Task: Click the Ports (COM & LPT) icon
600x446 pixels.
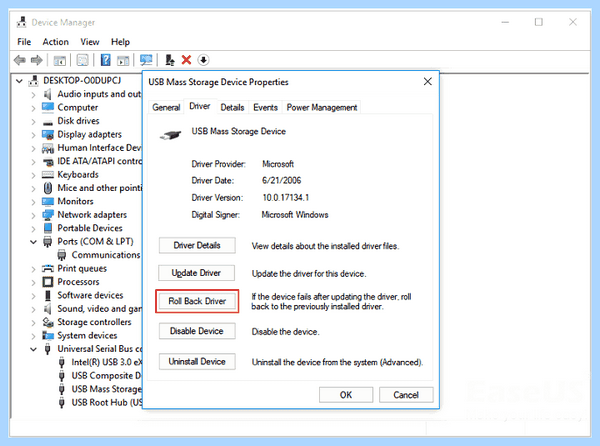Action: point(47,242)
